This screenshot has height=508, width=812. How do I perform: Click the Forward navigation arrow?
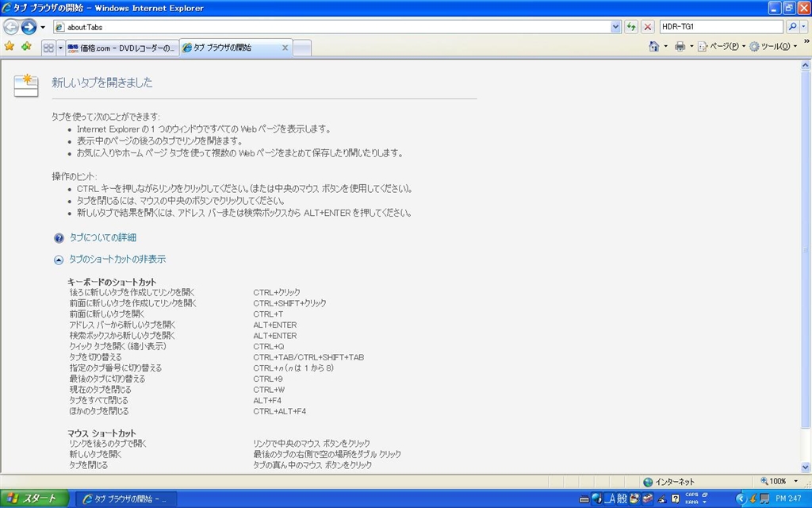pyautogui.click(x=29, y=26)
